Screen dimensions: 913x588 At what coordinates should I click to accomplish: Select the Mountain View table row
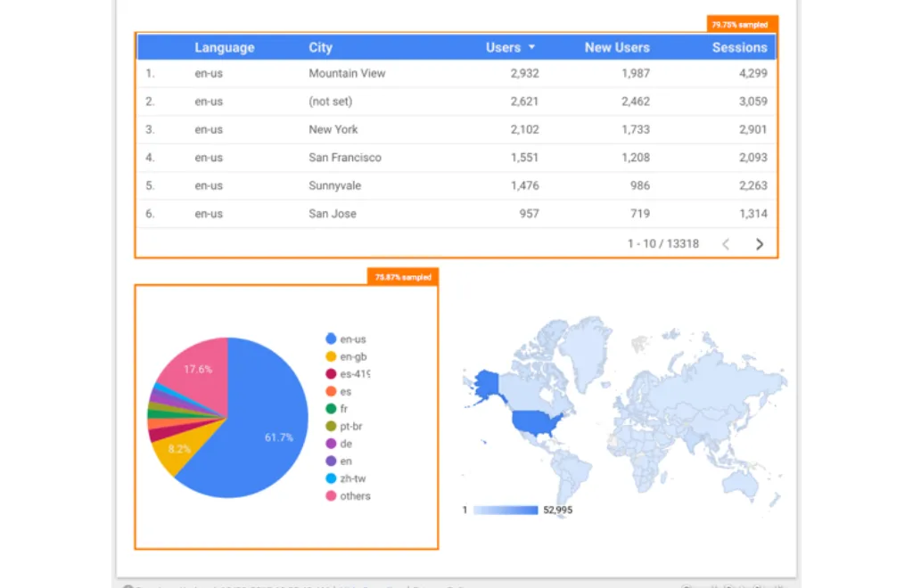[347, 73]
